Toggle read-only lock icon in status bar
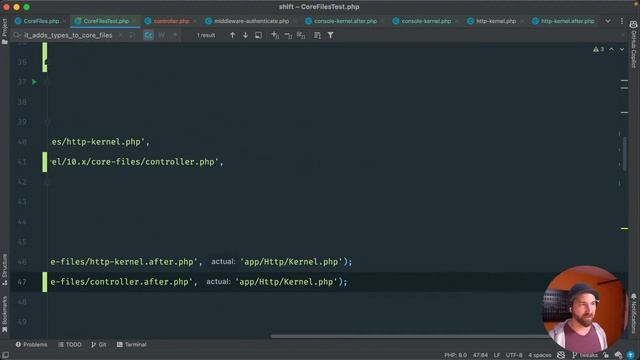This screenshot has width=640, height=360. (x=606, y=356)
